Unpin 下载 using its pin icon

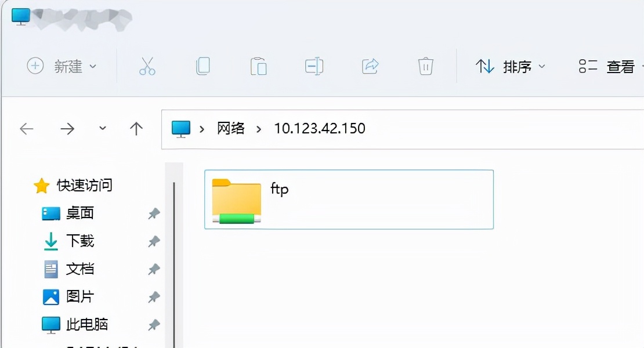(153, 241)
